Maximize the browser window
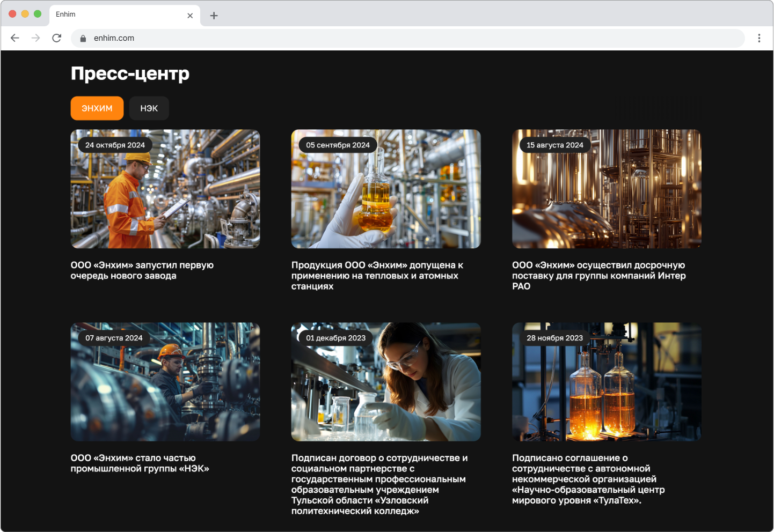This screenshot has height=532, width=774. [38, 14]
